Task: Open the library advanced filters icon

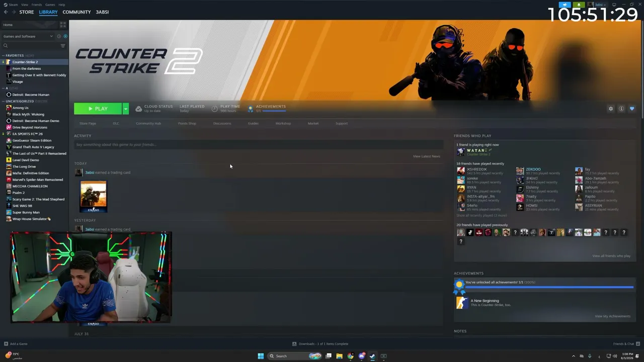Action: pyautogui.click(x=63, y=46)
